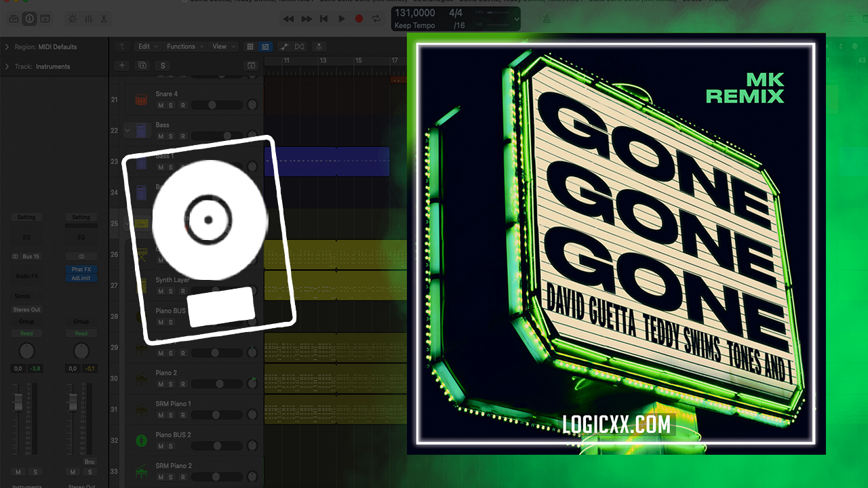The image size is (868, 488).
Task: Open Editors with the scissors icon
Action: pos(104,19)
